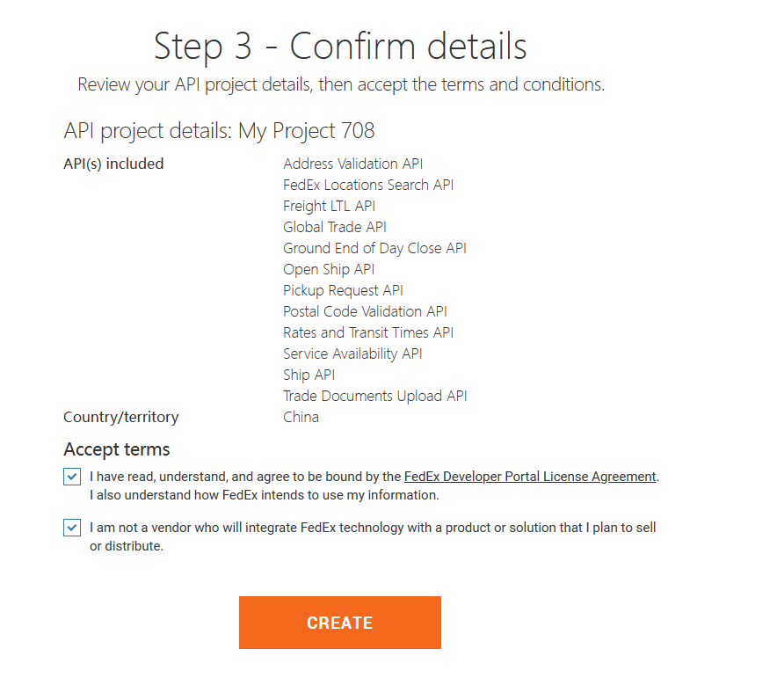Uncheck the License Agreement acceptance checkbox

(x=71, y=477)
